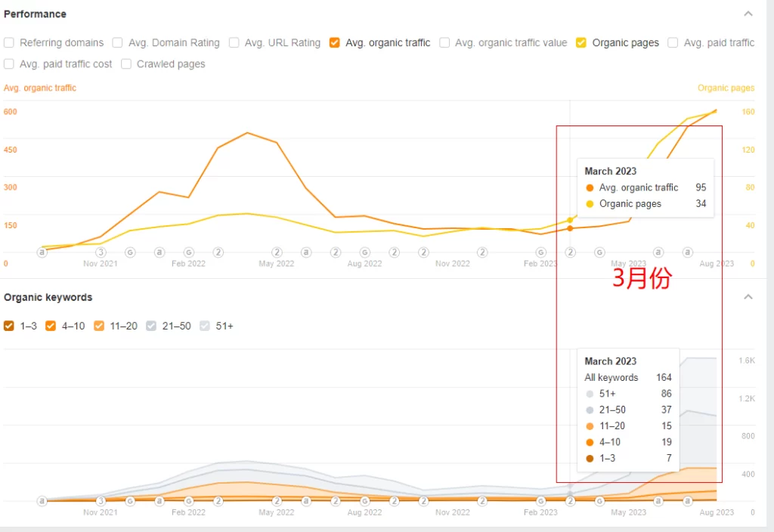Uncheck the Avg. organic traffic checkbox

(x=335, y=43)
